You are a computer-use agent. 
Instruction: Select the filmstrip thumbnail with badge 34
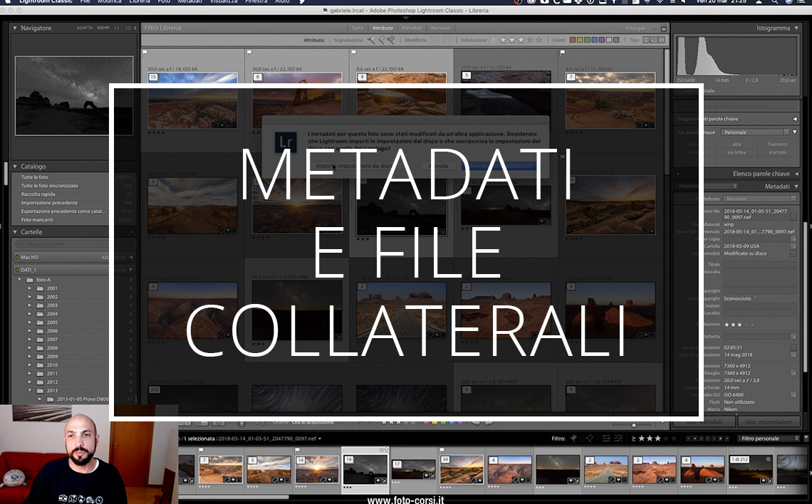[462, 470]
